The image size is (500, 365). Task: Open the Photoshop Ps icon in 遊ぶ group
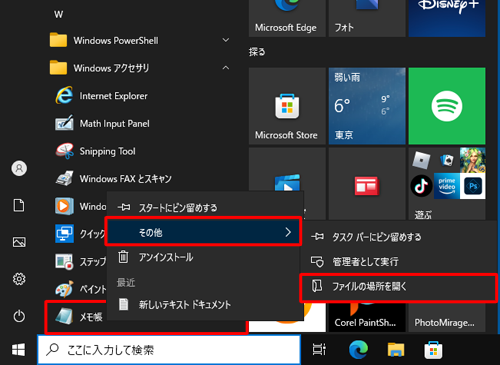pos(473,186)
